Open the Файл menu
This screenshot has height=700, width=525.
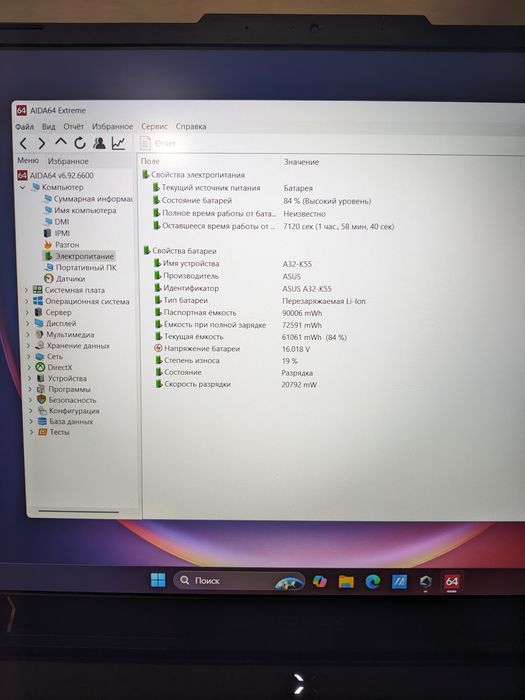pyautogui.click(x=25, y=127)
